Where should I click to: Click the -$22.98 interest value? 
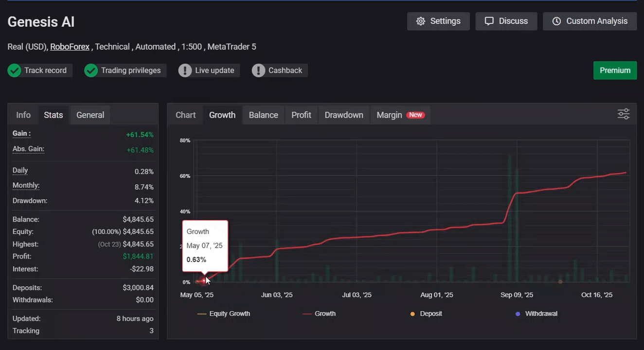pyautogui.click(x=142, y=269)
